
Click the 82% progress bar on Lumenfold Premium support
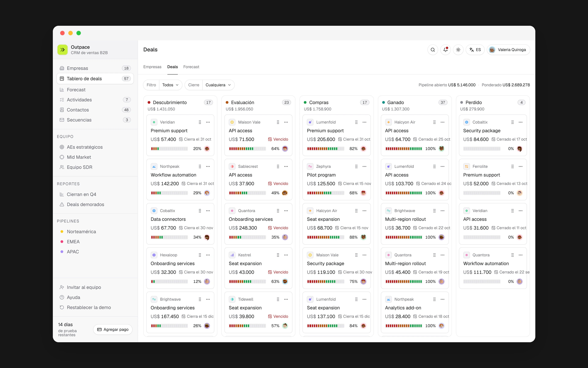coord(326,149)
